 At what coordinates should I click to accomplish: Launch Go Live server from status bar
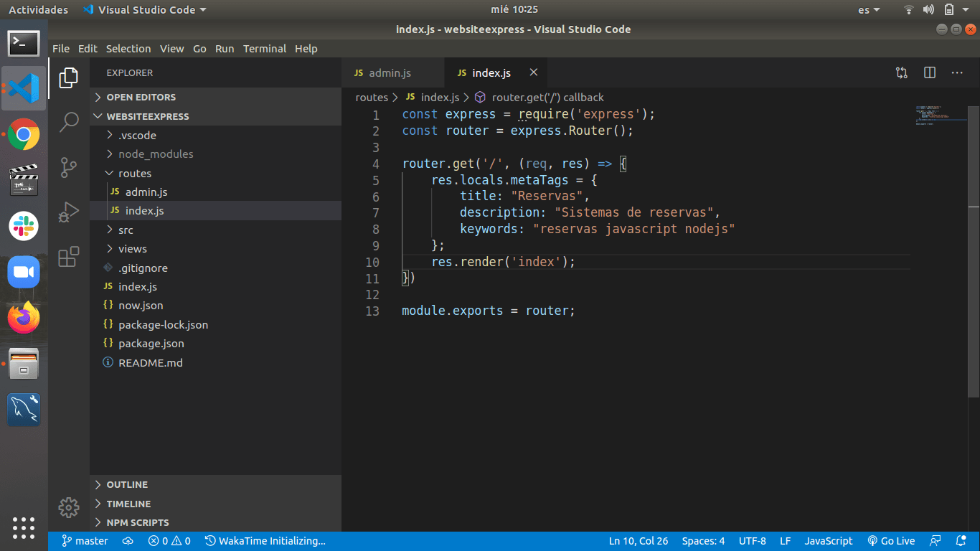pyautogui.click(x=891, y=541)
